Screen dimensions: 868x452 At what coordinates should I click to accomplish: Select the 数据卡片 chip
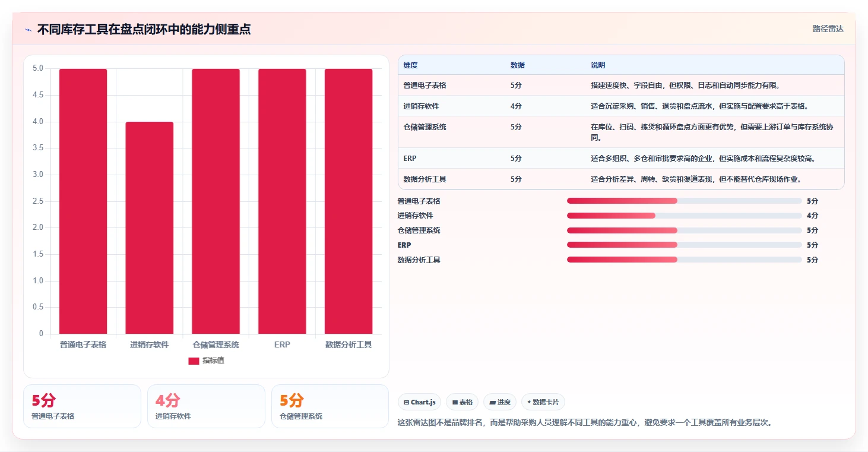point(543,402)
